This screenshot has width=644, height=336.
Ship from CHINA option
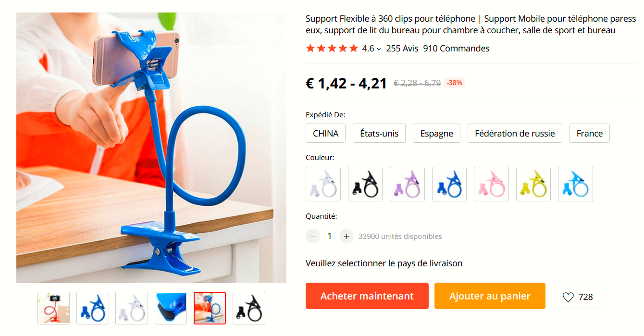[x=326, y=133]
